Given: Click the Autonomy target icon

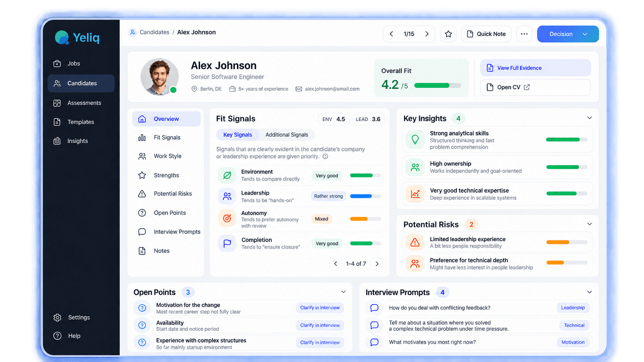Looking at the screenshot, I should click(x=227, y=219).
